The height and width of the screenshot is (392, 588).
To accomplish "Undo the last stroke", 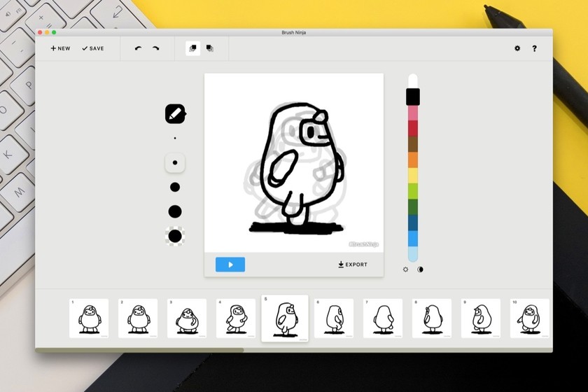I will [x=138, y=48].
